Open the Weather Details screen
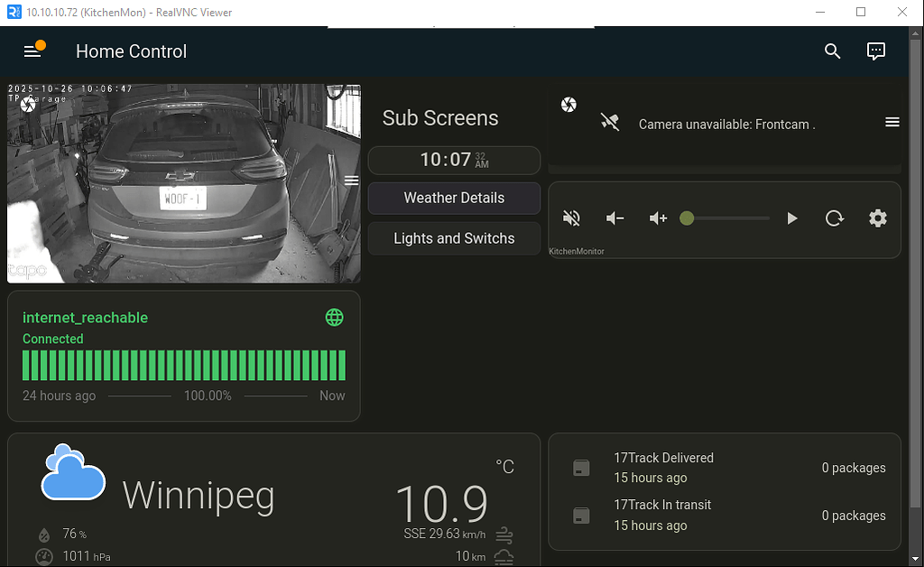The width and height of the screenshot is (924, 567). 454,198
